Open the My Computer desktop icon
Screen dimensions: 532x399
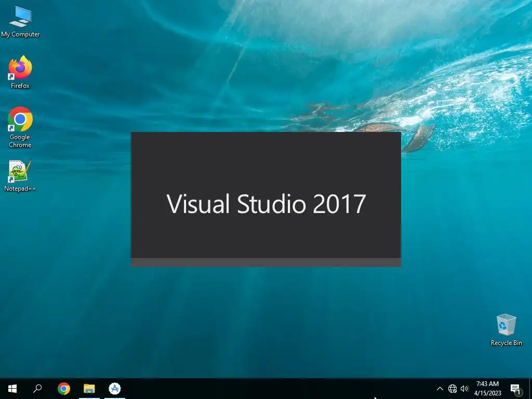click(x=20, y=22)
